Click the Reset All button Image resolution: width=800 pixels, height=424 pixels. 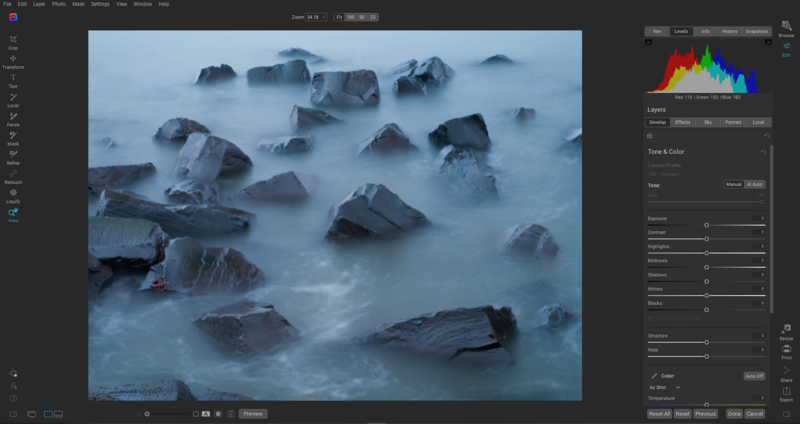point(659,414)
